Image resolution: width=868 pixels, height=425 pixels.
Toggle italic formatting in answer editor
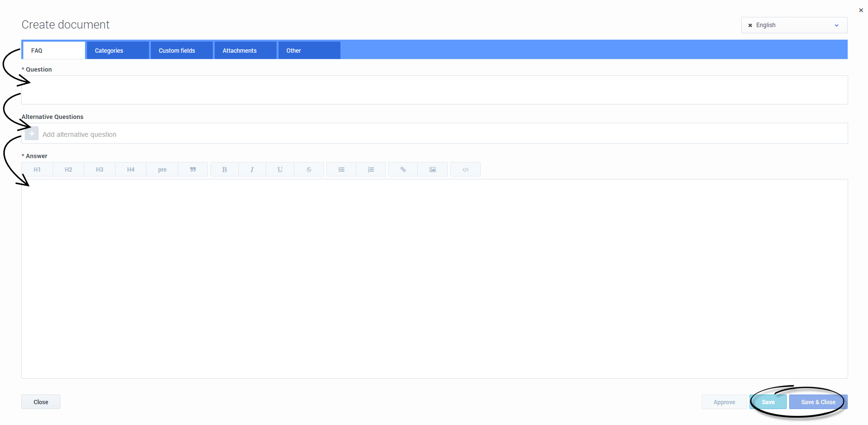(x=252, y=170)
